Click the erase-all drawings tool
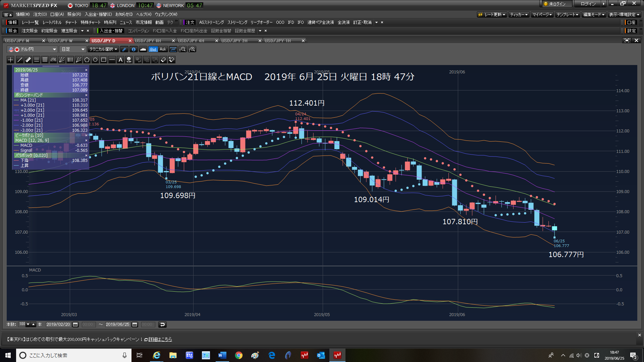This screenshot has width=644, height=362. pos(172,60)
